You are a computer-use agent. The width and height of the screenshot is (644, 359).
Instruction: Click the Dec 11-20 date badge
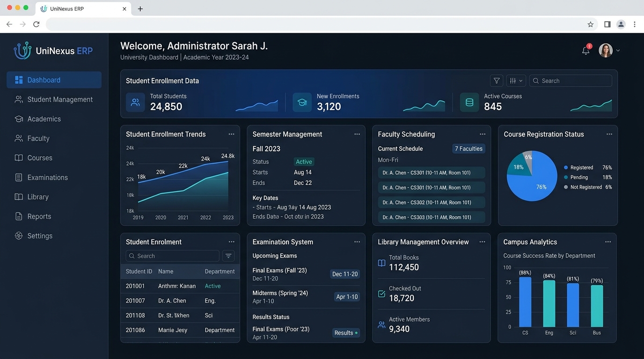(345, 274)
